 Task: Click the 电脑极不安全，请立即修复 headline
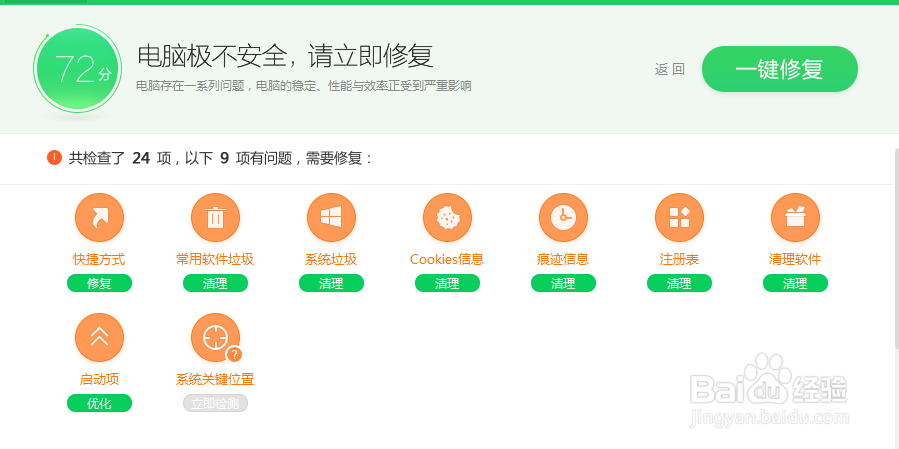coord(286,56)
